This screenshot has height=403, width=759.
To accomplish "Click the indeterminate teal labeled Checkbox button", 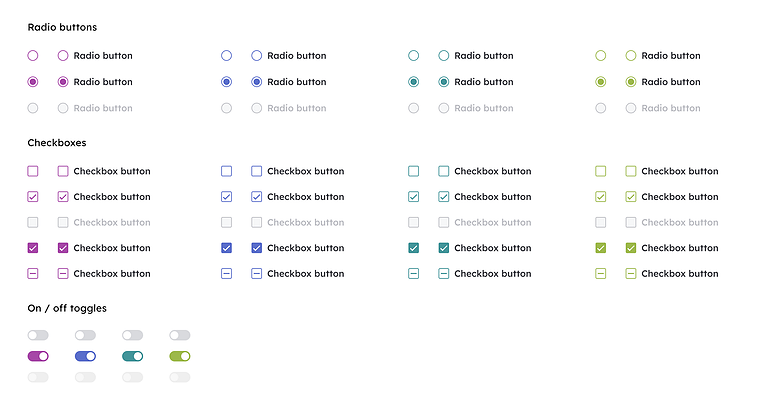I will pos(443,273).
